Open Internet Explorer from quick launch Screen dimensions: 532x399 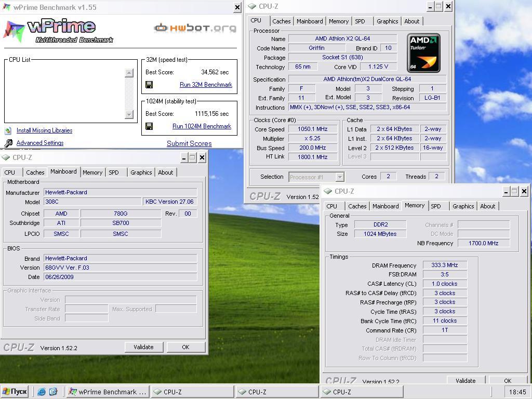(42, 392)
